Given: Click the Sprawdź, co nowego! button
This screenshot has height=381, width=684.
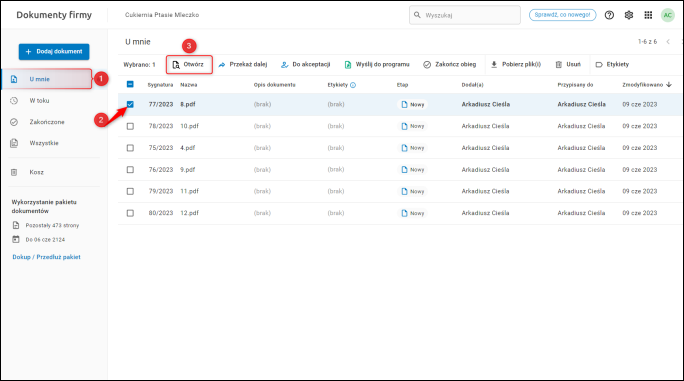Looking at the screenshot, I should (x=562, y=15).
